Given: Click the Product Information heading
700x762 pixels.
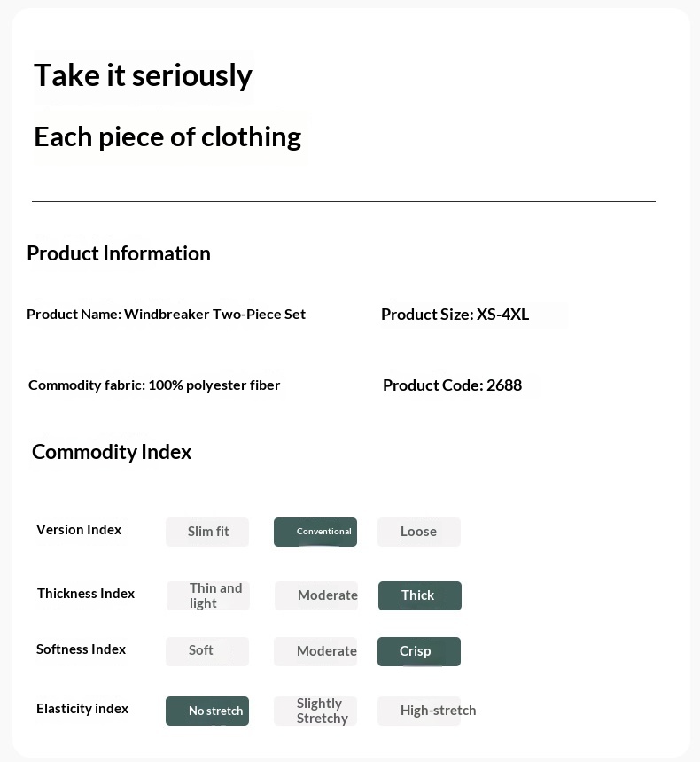Looking at the screenshot, I should click(119, 253).
